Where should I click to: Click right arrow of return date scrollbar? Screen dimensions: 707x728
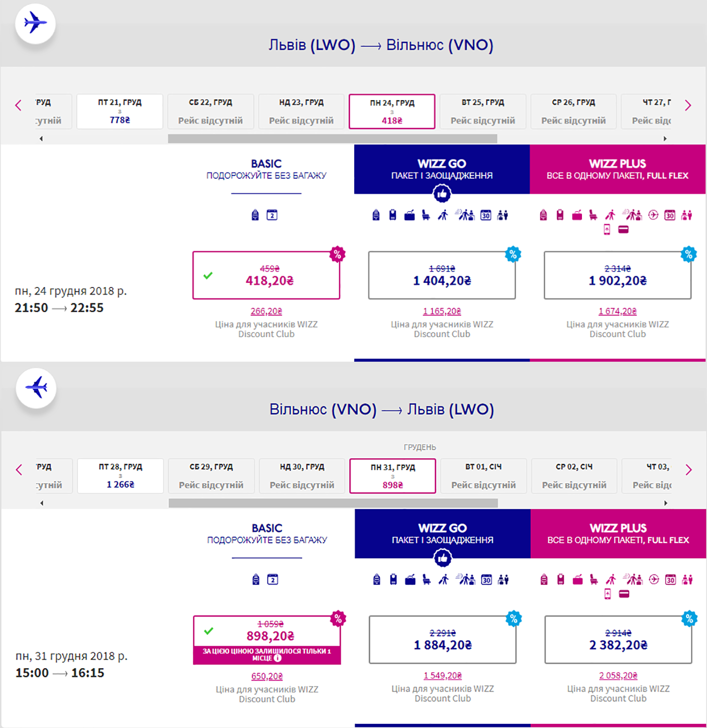pos(665,503)
